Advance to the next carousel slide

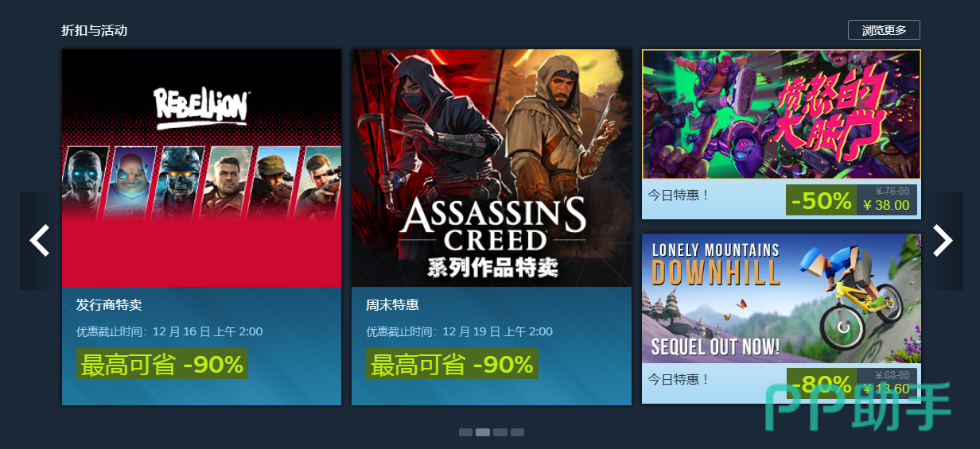[943, 241]
